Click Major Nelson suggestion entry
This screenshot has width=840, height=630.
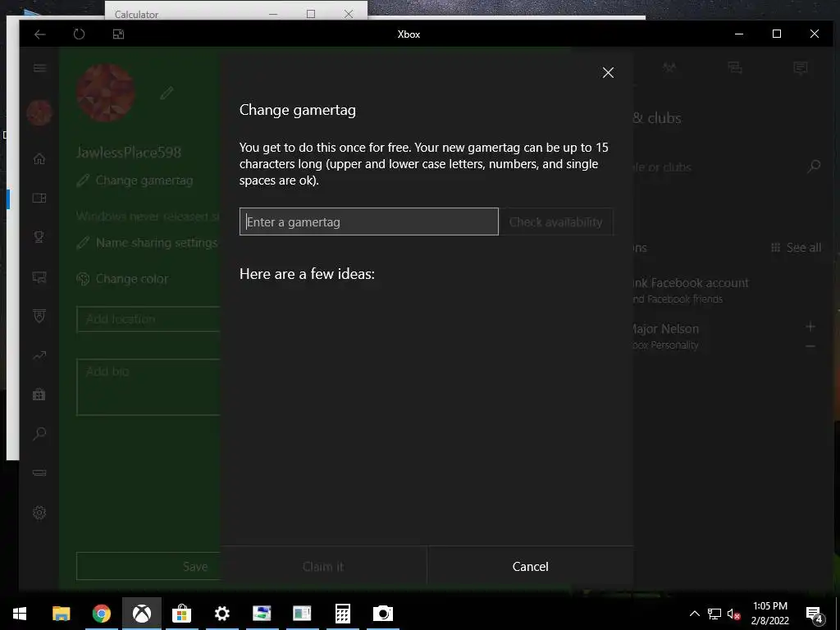tap(664, 336)
